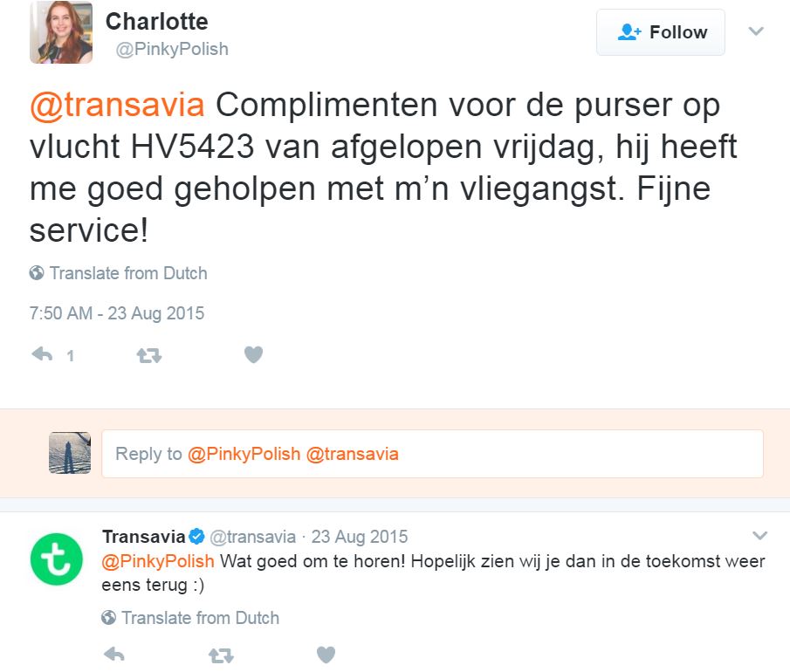The image size is (790, 672).
Task: Open Charlotte's profile photo
Action: click(x=60, y=34)
